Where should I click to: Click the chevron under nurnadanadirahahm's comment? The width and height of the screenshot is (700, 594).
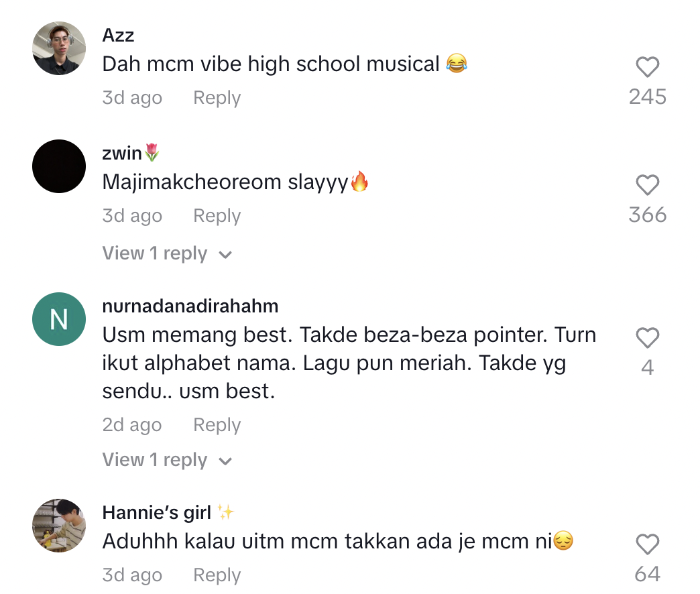[x=225, y=461]
